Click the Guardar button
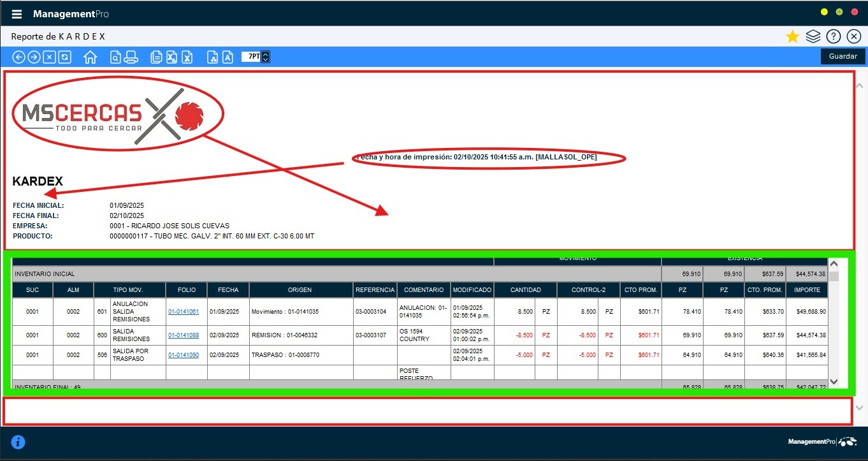 click(x=843, y=56)
